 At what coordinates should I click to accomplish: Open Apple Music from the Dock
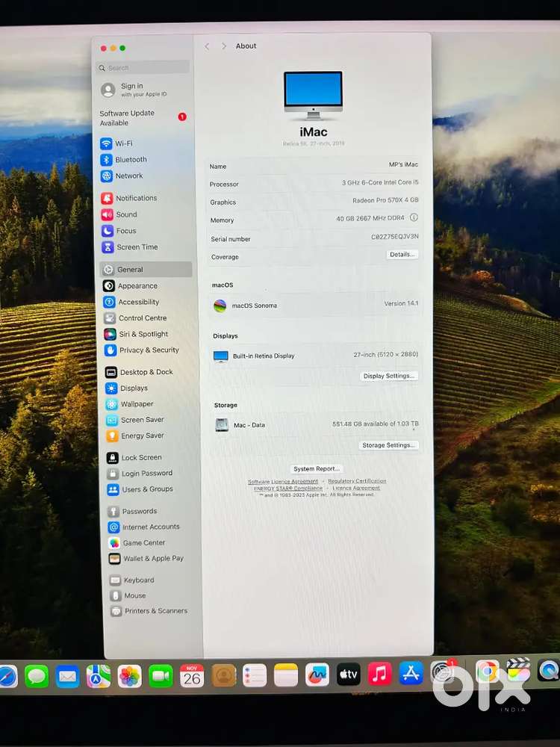(379, 674)
